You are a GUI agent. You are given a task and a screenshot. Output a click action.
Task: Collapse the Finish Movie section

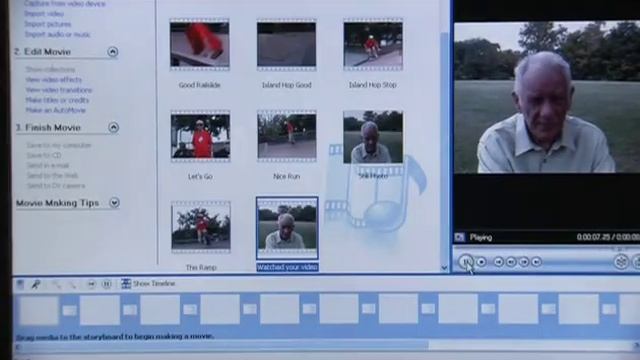coord(113,128)
